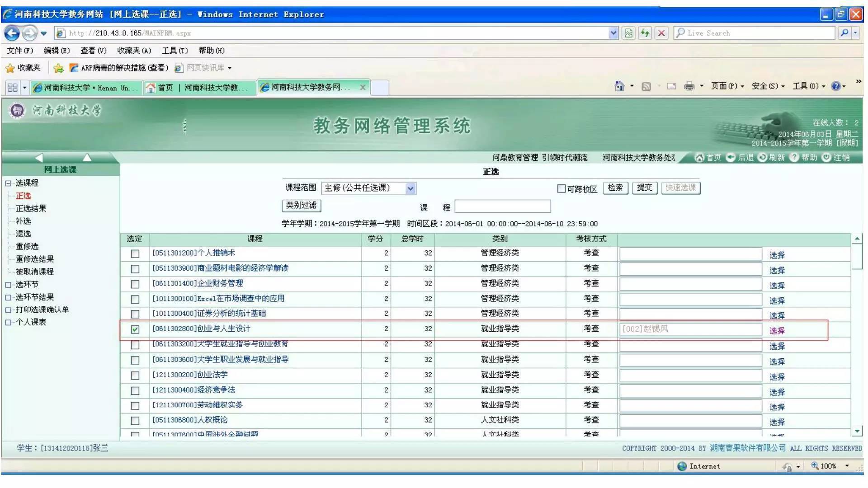Open the 课程范围 course scope dropdown
The height and width of the screenshot is (488, 868).
[410, 188]
